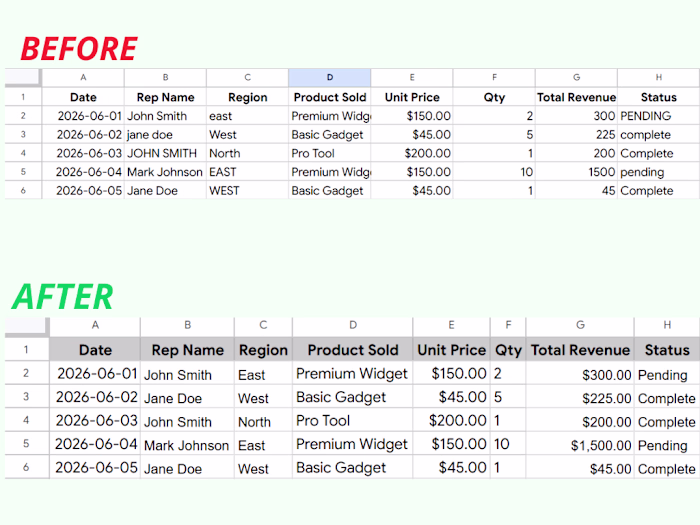700x525 pixels.
Task: Click 'Pro Tool' cell in AFTER table
Action: tap(353, 420)
